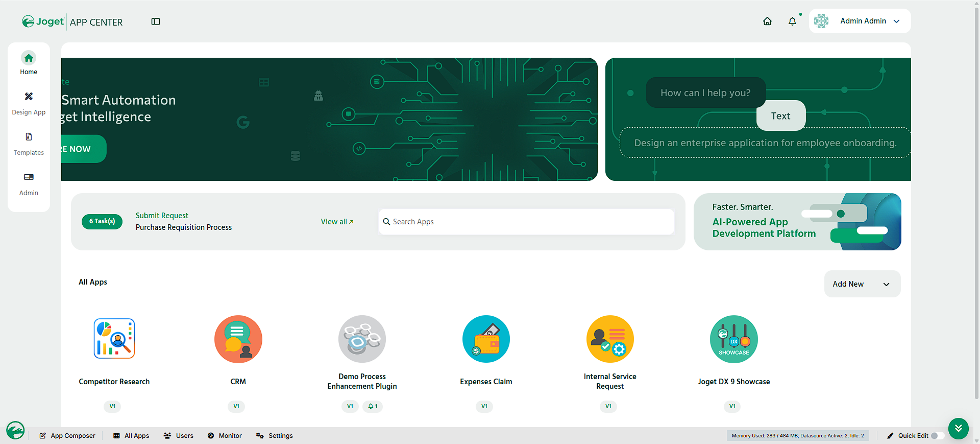Screen dimensions: 980x444
Task: Click the Search Apps input field
Action: click(526, 222)
